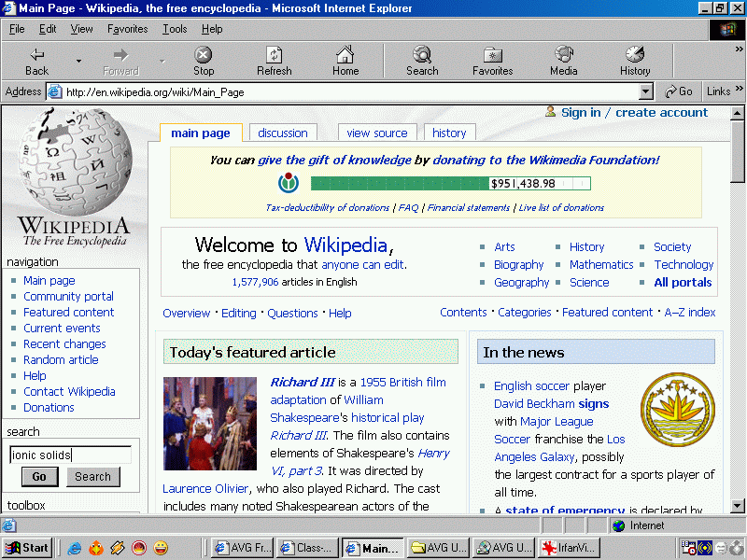Screen dimensions: 747x560
Task: Switch to the view source tab
Action: pos(377,133)
